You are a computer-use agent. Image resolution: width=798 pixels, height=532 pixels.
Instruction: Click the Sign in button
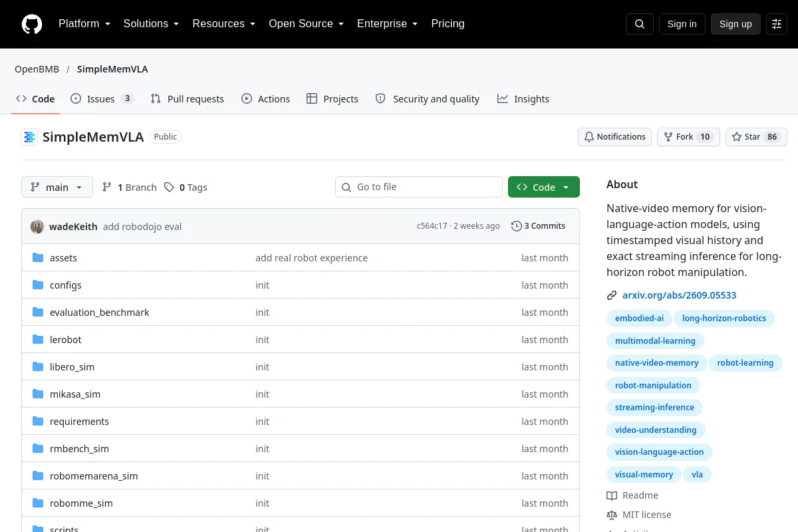682,24
